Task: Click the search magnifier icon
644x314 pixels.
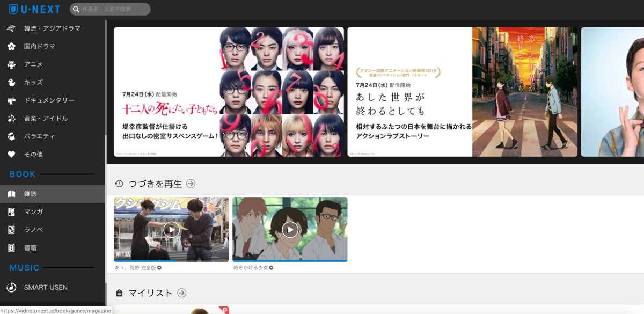Action: coord(76,9)
